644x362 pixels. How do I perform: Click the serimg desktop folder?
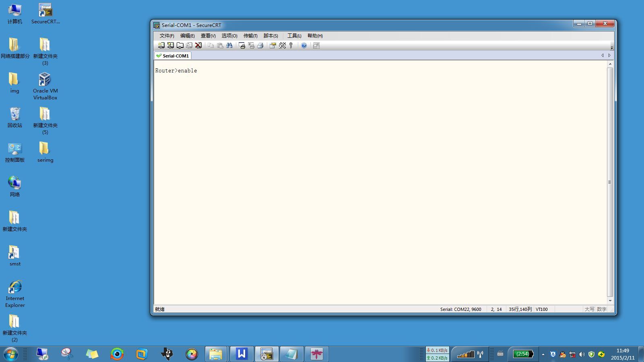pyautogui.click(x=45, y=152)
